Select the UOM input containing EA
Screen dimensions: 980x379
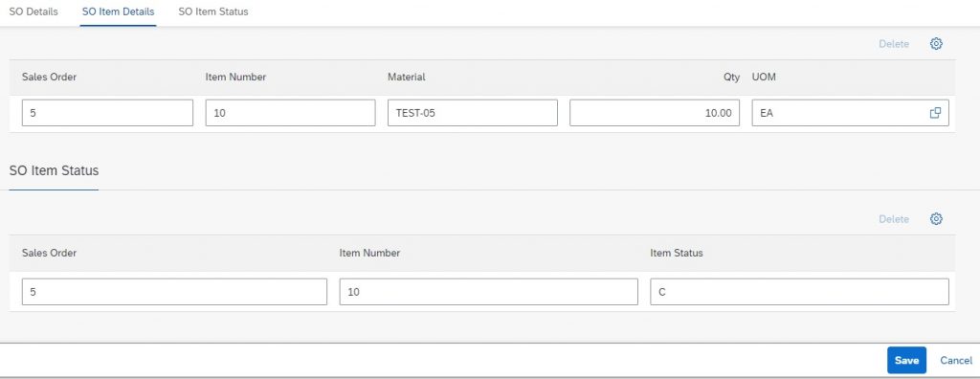coord(850,113)
